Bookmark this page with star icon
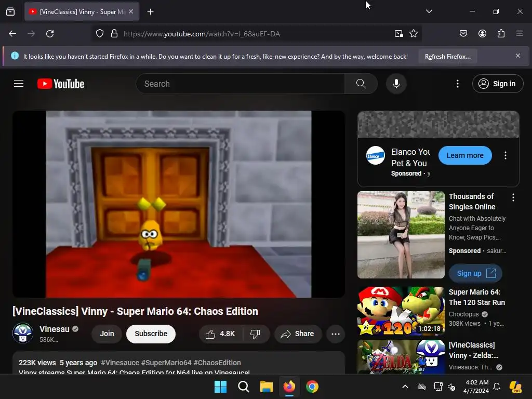532x399 pixels. click(413, 34)
